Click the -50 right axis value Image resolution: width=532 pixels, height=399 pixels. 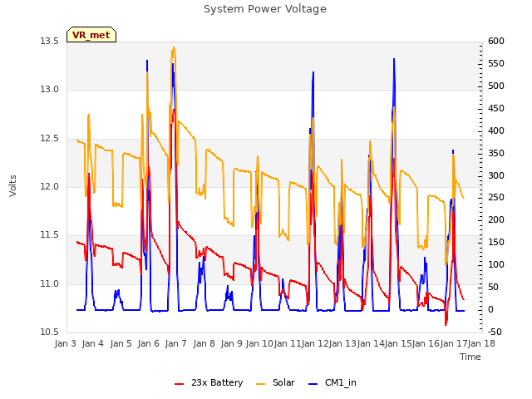pyautogui.click(x=495, y=332)
